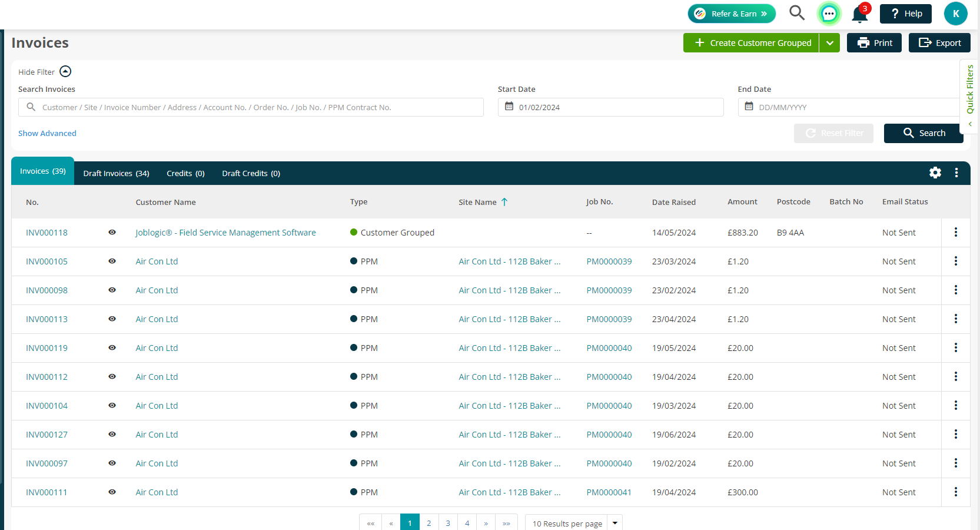The width and height of the screenshot is (980, 530).
Task: Open job PM0000041 link
Action: pos(609,492)
